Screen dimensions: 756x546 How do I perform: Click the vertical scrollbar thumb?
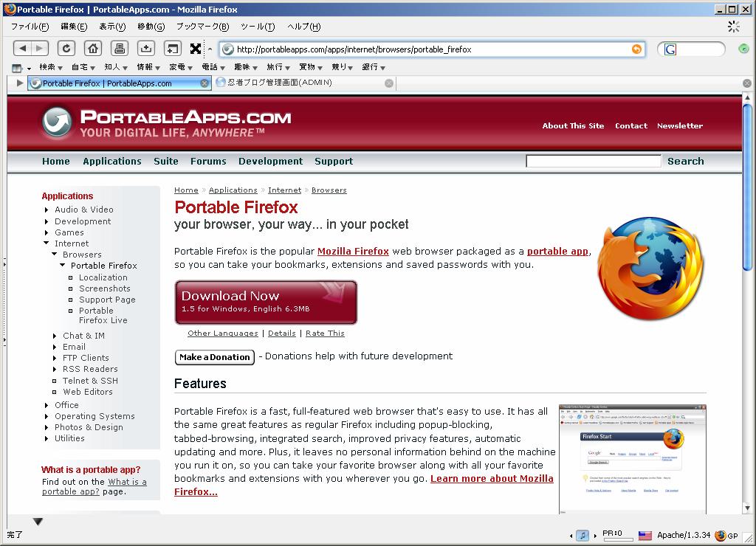click(747, 188)
